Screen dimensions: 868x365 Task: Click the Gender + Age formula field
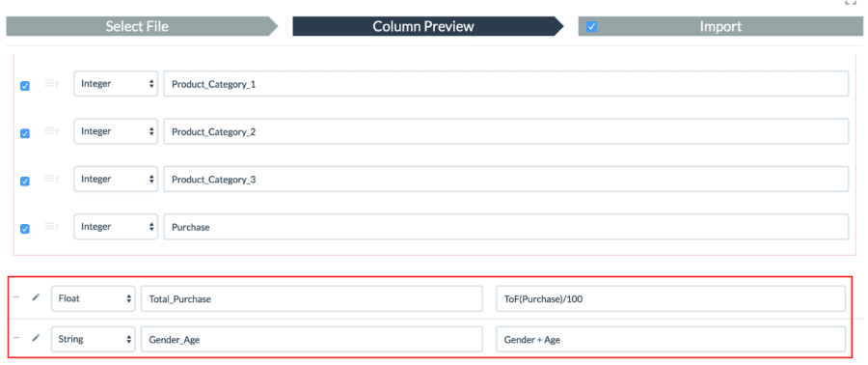tap(670, 340)
